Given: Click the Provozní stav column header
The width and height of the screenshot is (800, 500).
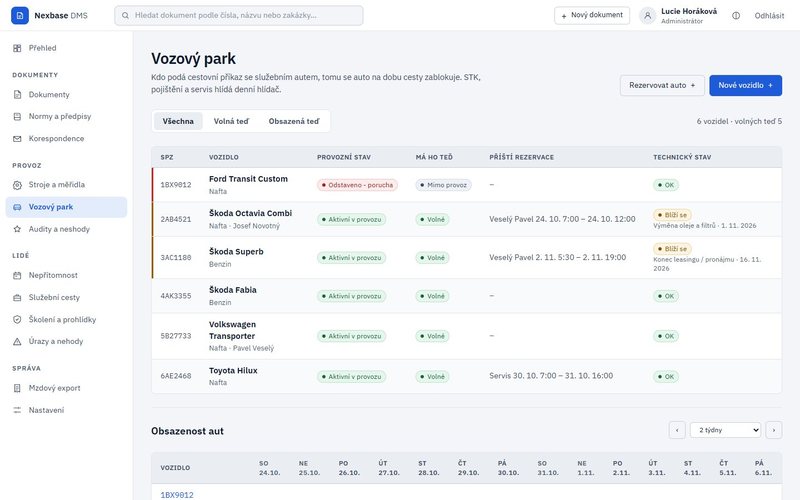Looking at the screenshot, I should click(x=344, y=157).
